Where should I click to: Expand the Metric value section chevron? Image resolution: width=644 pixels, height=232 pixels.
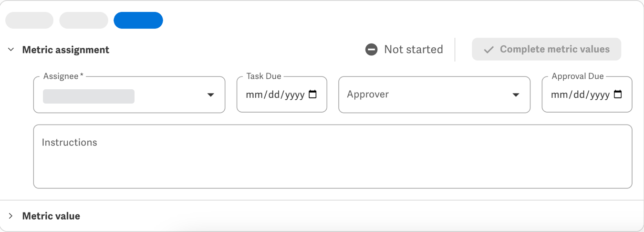[x=11, y=216]
